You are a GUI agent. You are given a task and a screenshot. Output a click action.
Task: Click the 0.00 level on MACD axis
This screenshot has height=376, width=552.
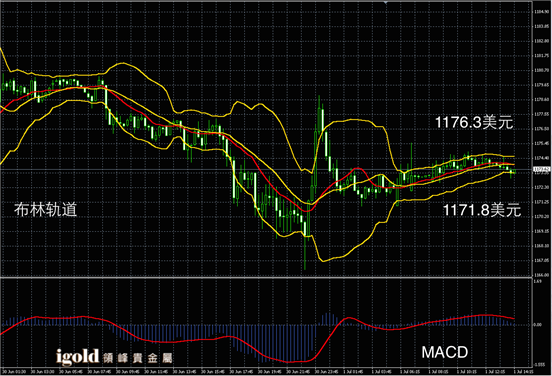pos(538,325)
